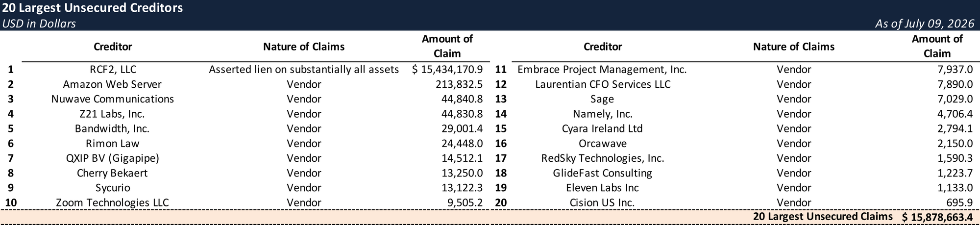Click the amount '44,840.8'
This screenshot has height=225, width=980.
click(x=462, y=99)
